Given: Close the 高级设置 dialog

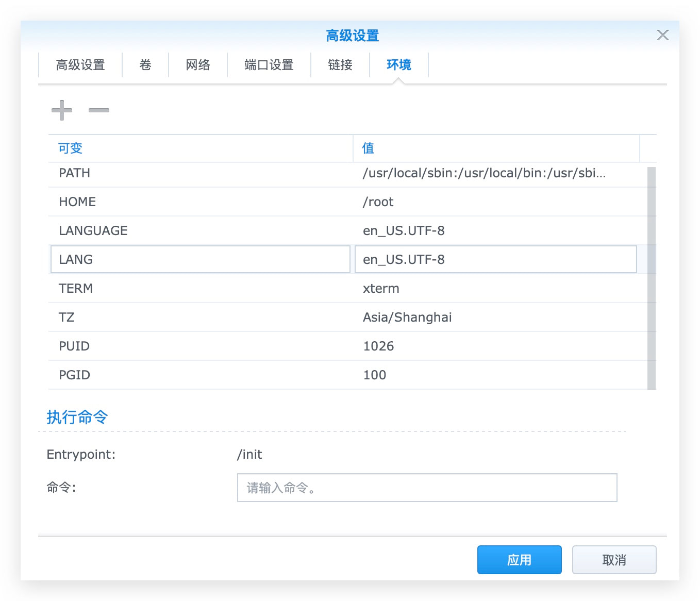Looking at the screenshot, I should click(x=663, y=35).
